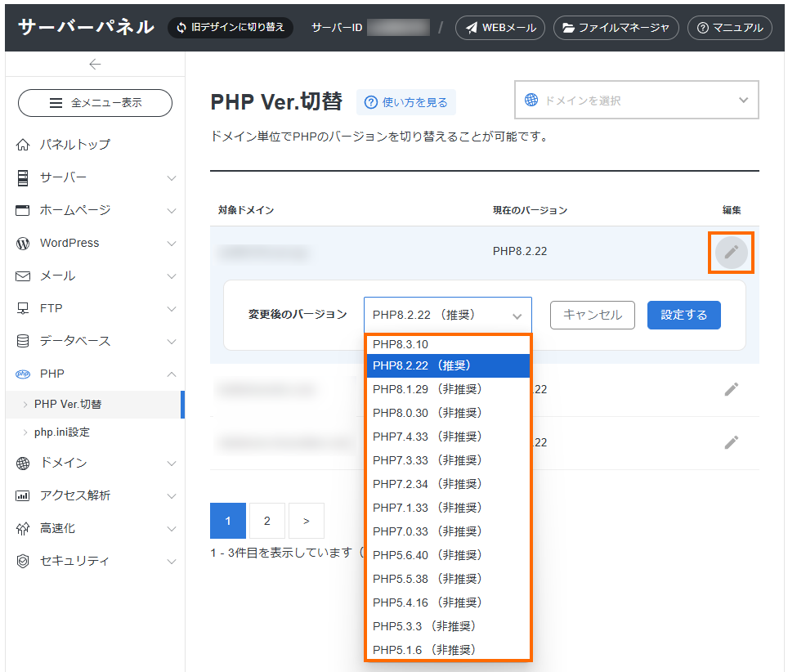Click the ドメイン globe icon in sidebar
This screenshot has height=672, width=788.
tap(23, 463)
